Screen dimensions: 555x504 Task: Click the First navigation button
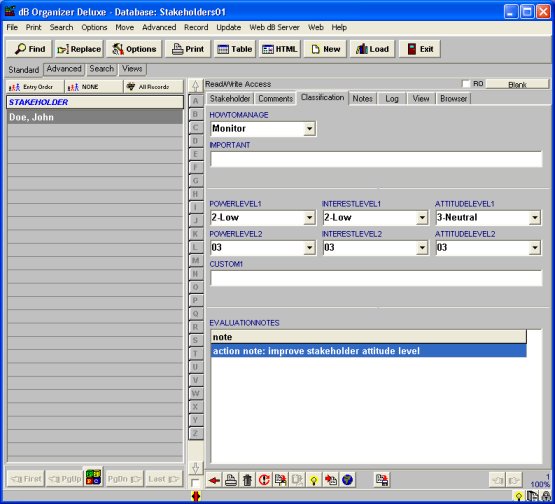(25, 479)
